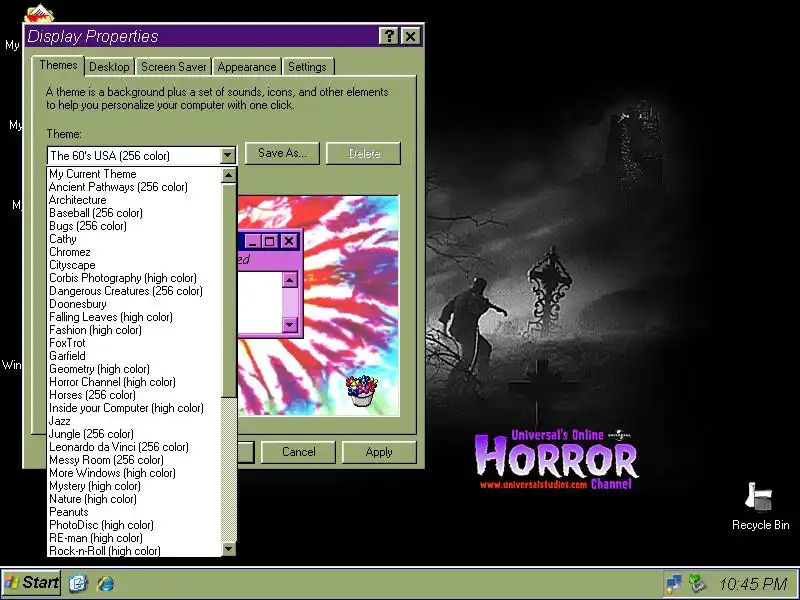Screen dimensions: 800x600
Task: Click the flower bucket icon in preview
Action: [361, 391]
